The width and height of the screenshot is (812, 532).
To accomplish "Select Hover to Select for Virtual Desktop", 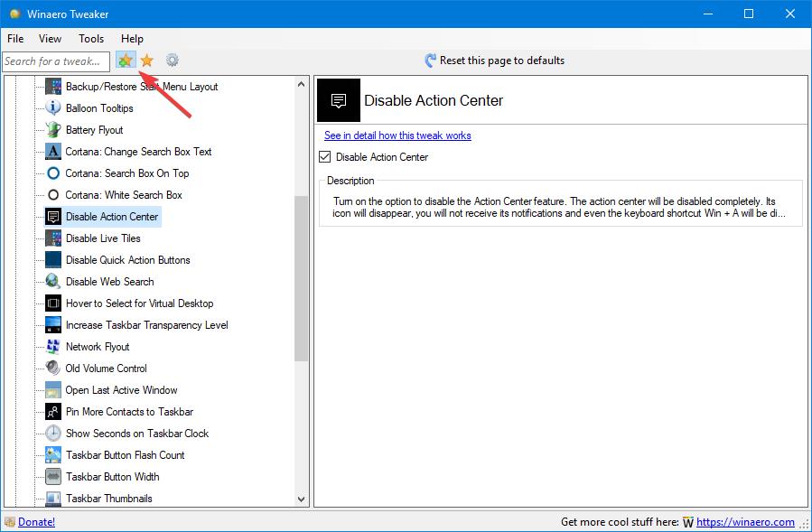I will coord(139,303).
